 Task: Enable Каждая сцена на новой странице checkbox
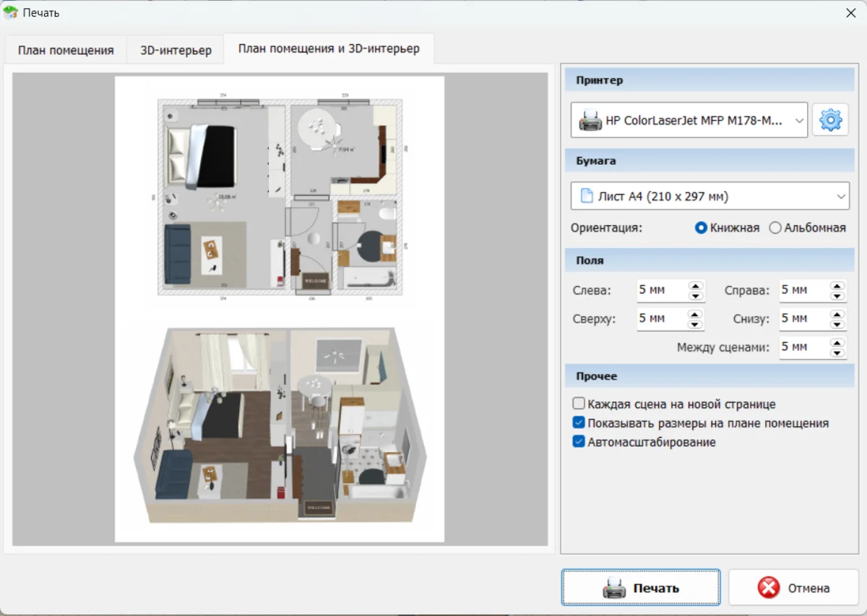coord(579,404)
